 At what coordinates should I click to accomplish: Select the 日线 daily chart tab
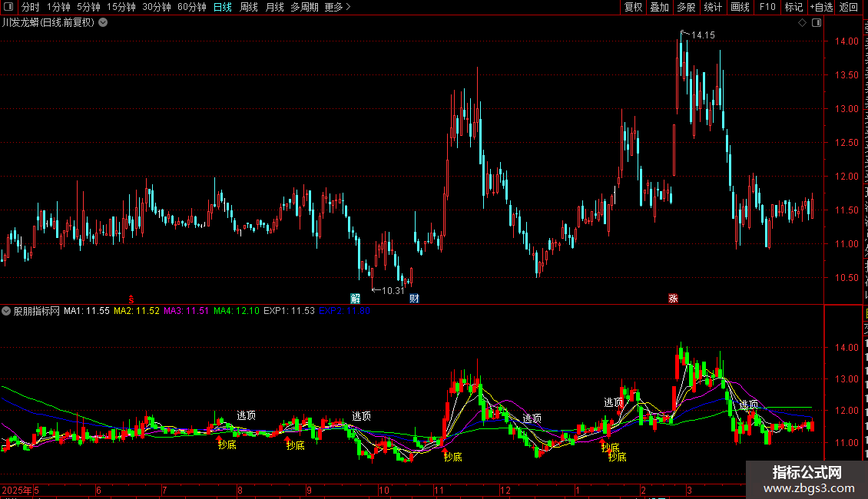[x=223, y=7]
